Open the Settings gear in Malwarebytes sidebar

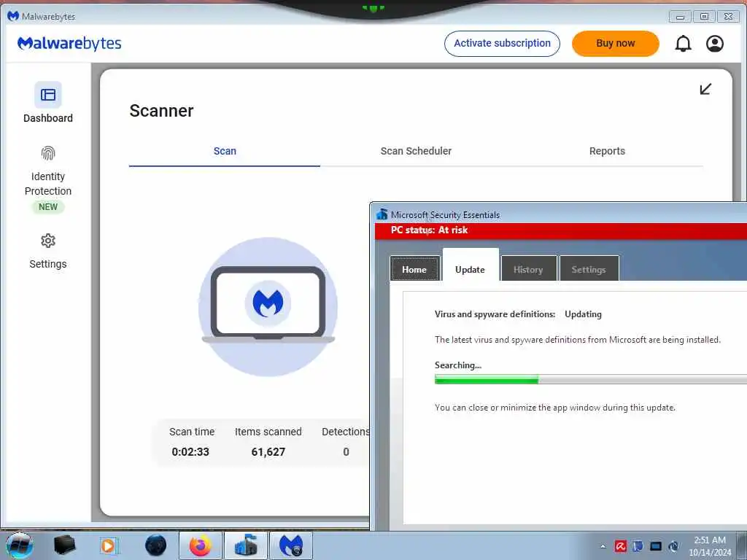pos(48,241)
